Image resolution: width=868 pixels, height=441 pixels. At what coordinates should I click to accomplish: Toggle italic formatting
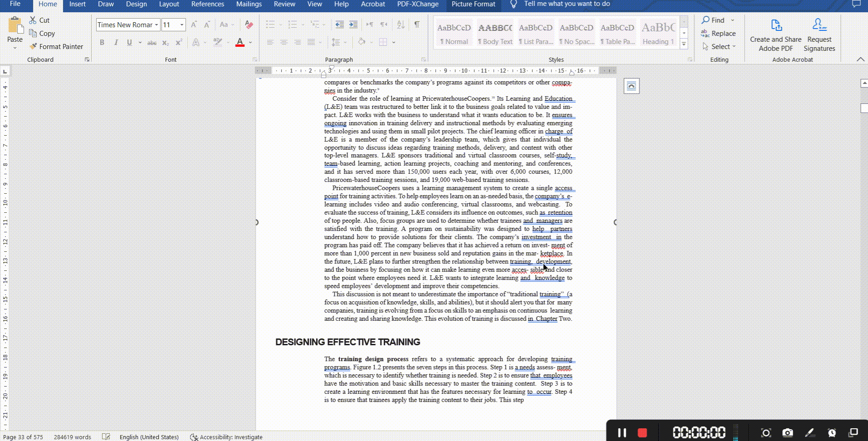coord(116,43)
